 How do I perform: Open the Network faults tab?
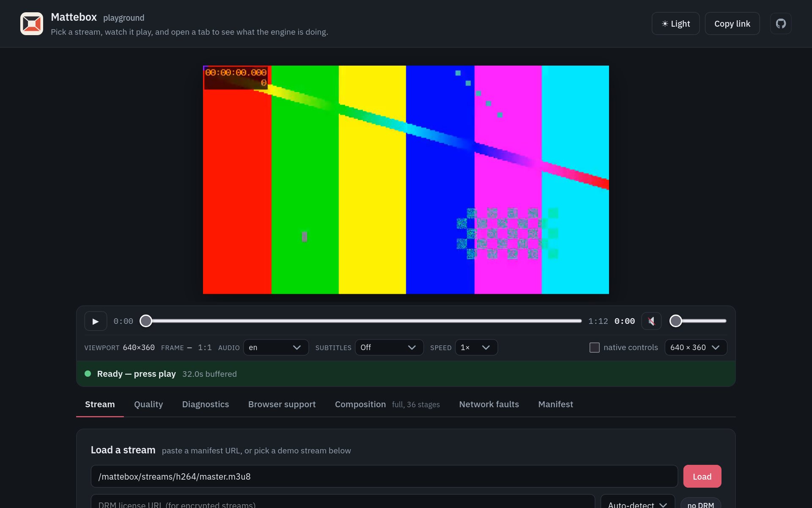pos(489,404)
